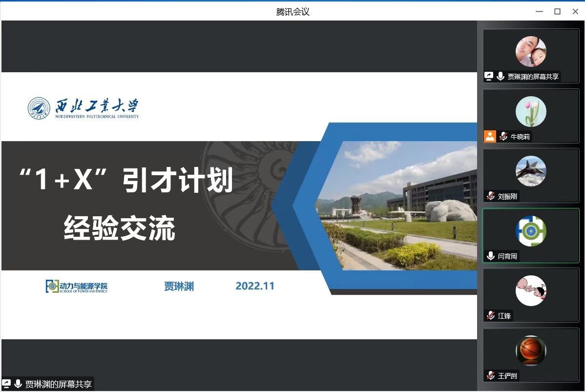
Task: Click microphone icon in 贾琳渊's participant tile
Action: click(501, 76)
